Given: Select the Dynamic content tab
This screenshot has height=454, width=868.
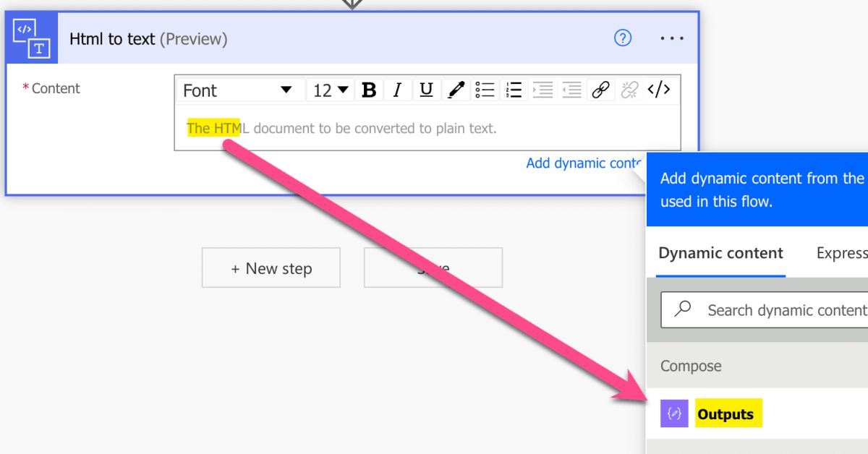Looking at the screenshot, I should tap(720, 253).
